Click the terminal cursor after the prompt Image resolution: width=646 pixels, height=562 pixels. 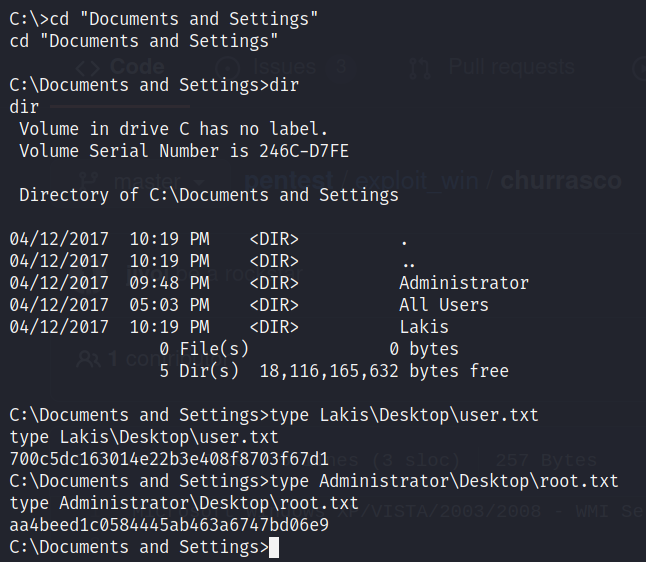click(274, 547)
